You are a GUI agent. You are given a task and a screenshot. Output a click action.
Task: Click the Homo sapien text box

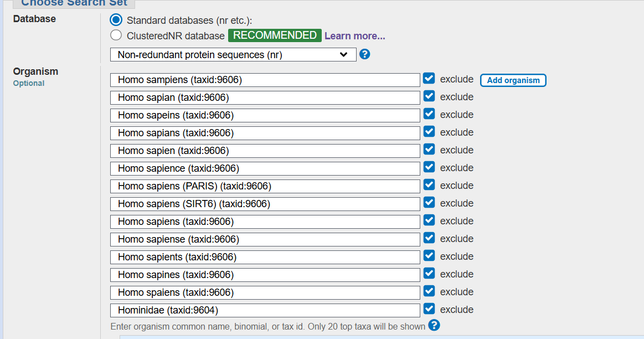pyautogui.click(x=266, y=150)
